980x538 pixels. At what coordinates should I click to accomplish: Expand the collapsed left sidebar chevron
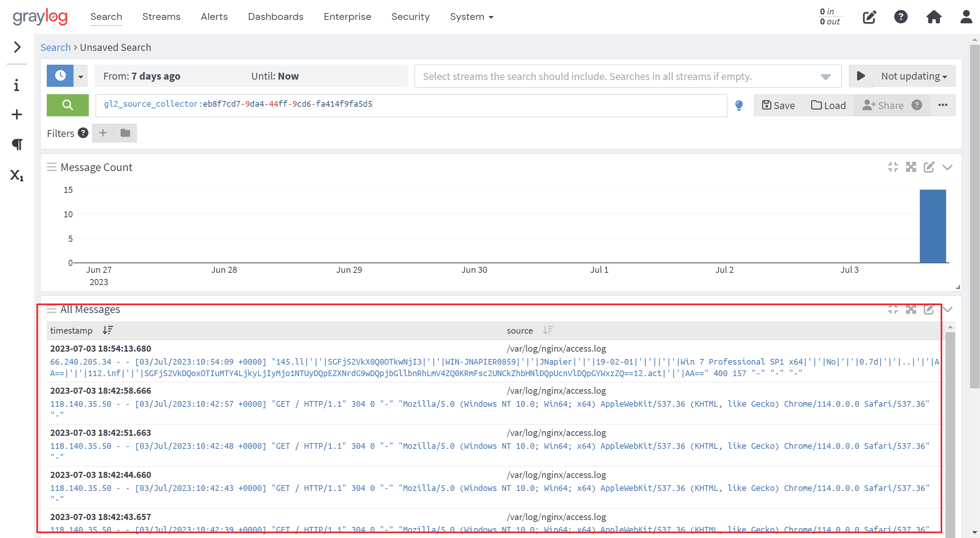tap(17, 47)
